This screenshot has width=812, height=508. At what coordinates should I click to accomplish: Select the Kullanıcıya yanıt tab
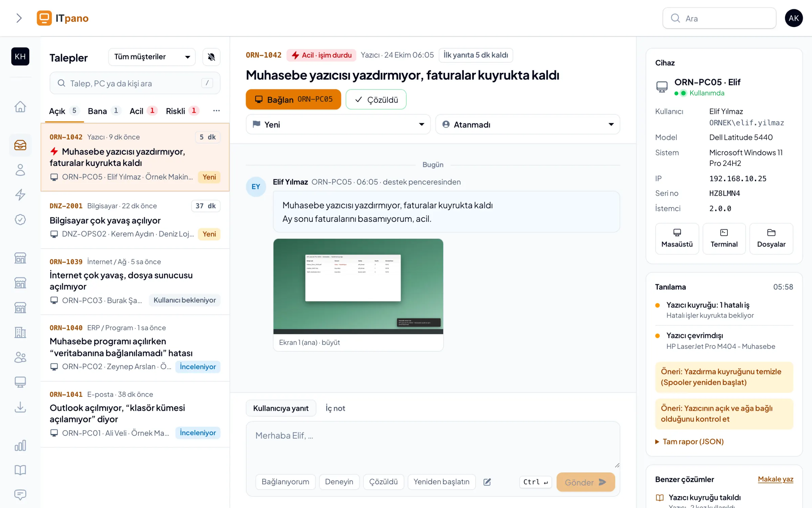(281, 408)
